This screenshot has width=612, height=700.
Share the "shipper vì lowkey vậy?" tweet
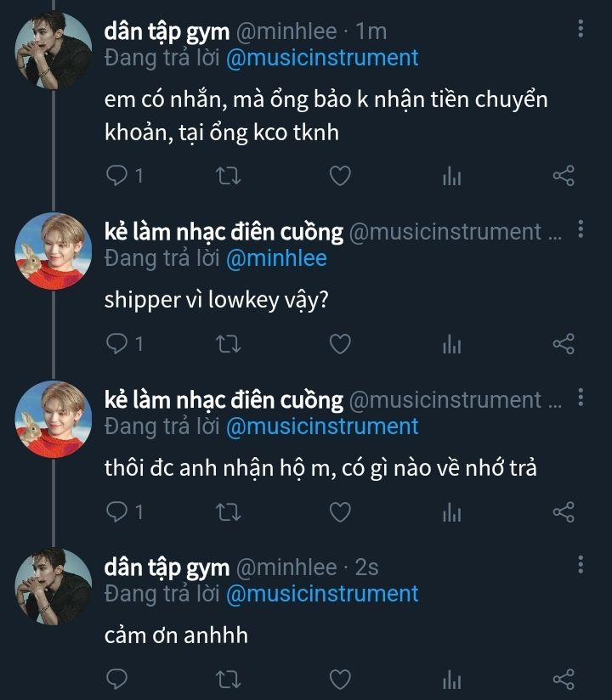point(564,344)
